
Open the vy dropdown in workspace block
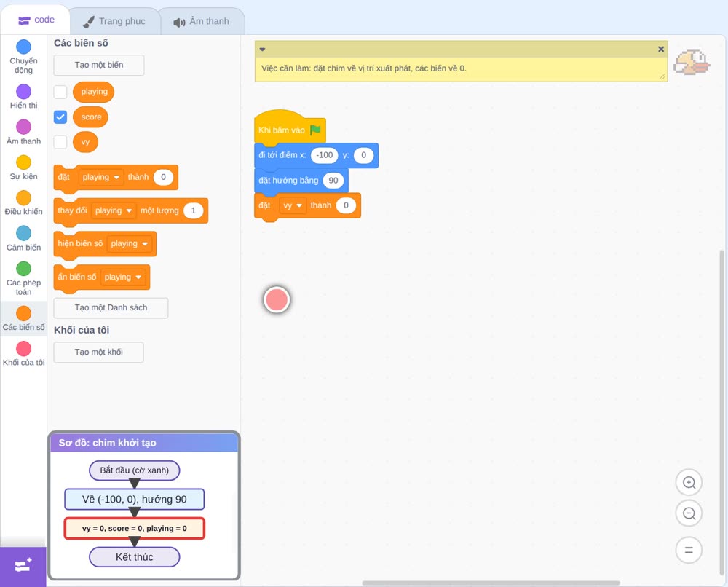tap(293, 205)
